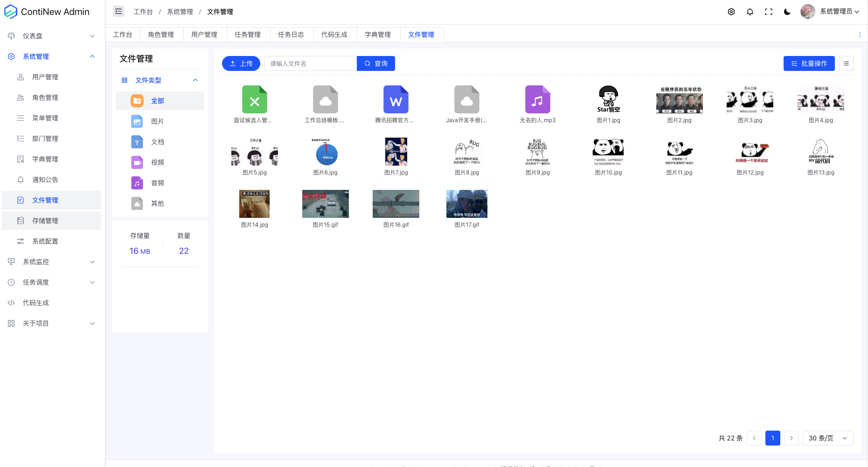Click the 上传 upload button

(x=241, y=63)
